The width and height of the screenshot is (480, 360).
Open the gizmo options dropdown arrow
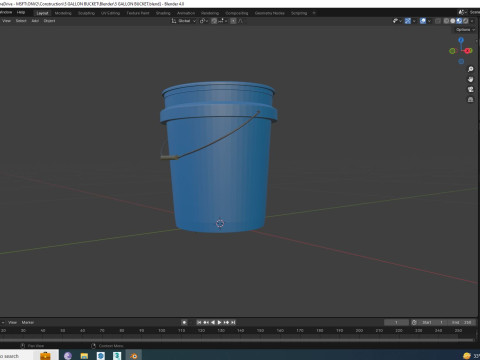click(414, 21)
